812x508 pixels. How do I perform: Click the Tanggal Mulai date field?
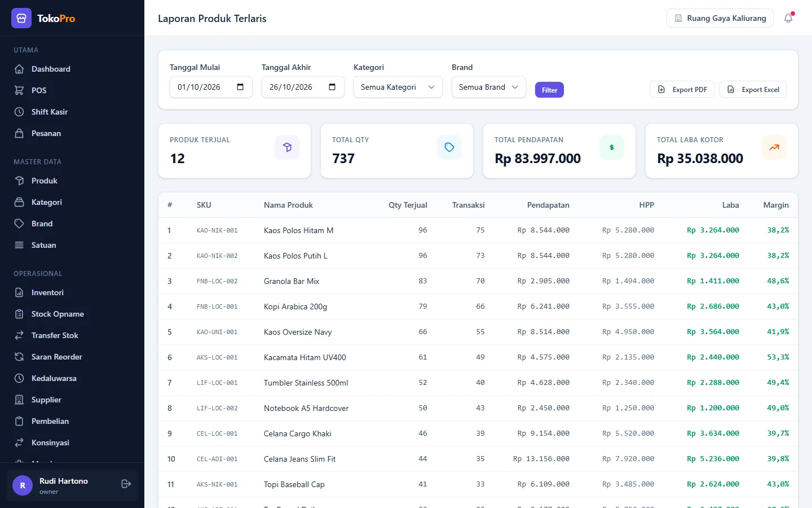point(211,87)
